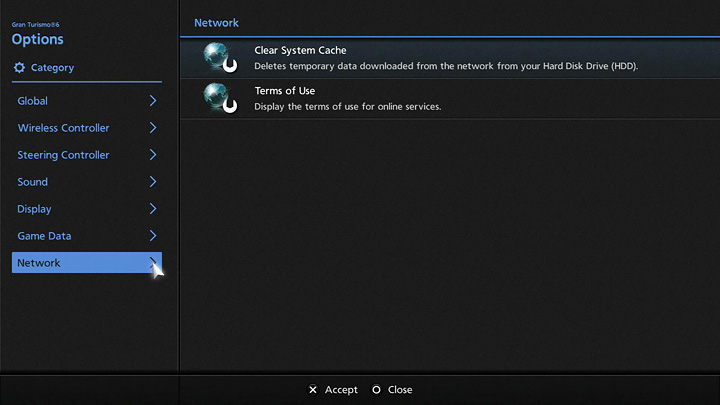
Task: Expand the Wireless Controller chevron arrow
Action: 153,128
